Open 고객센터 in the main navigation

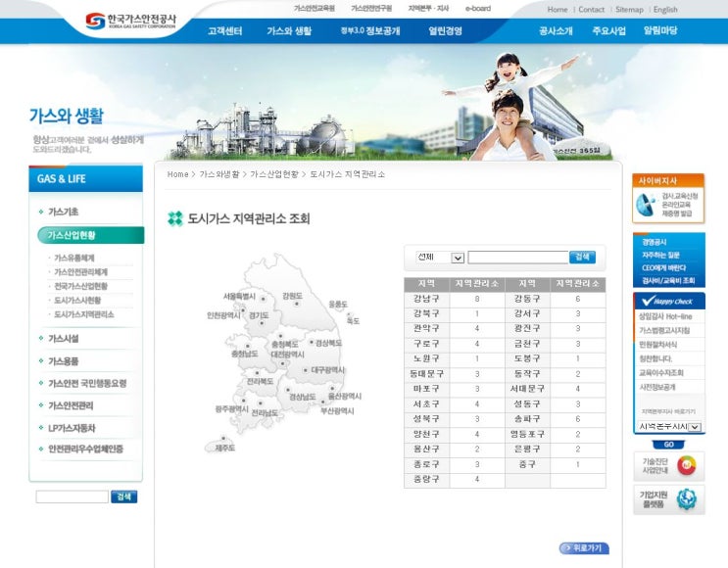point(224,31)
